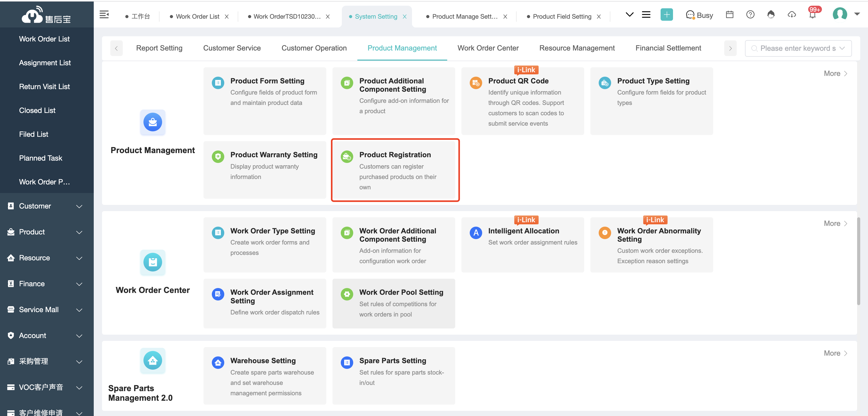Click the Spare Parts Management house icon

(153, 360)
